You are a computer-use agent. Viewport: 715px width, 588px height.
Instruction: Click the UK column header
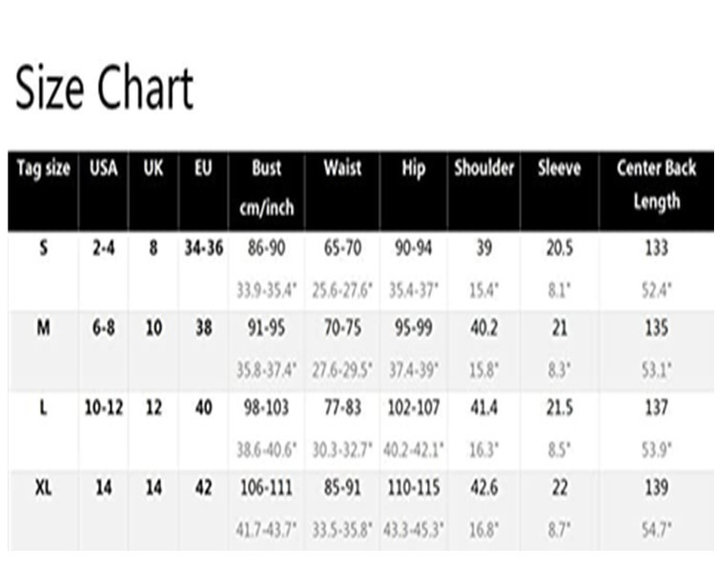(x=153, y=169)
